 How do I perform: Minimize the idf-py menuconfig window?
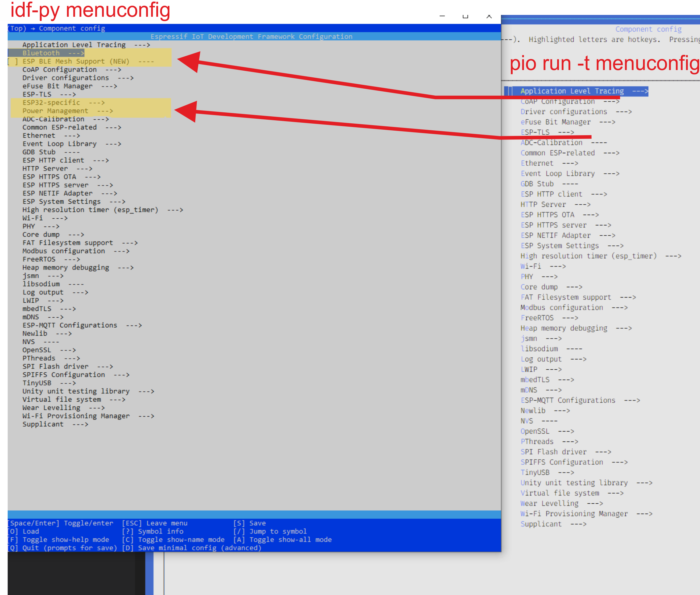coord(442,16)
